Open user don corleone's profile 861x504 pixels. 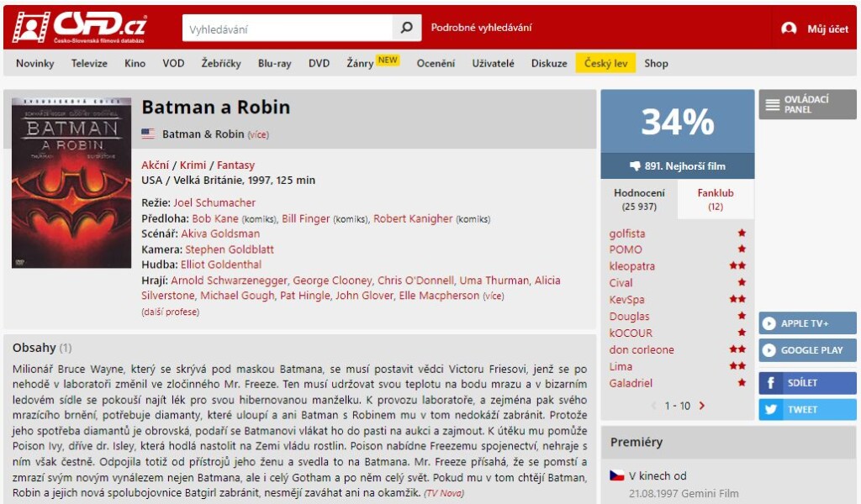click(x=642, y=350)
